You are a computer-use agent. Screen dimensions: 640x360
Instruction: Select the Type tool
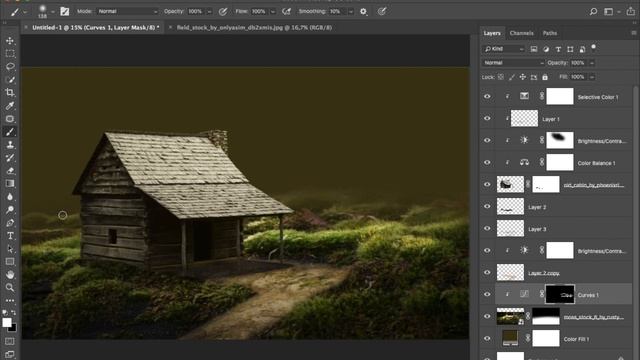(x=10, y=236)
